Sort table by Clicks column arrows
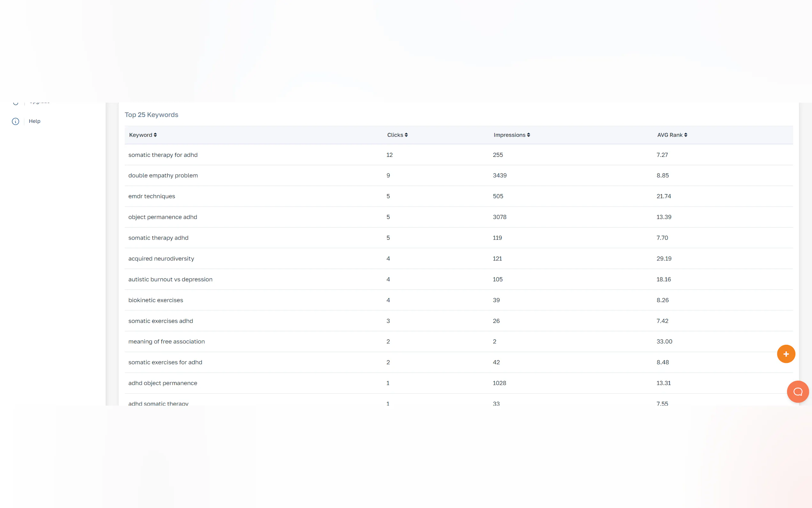Viewport: 812px width, 508px height. [x=406, y=135]
